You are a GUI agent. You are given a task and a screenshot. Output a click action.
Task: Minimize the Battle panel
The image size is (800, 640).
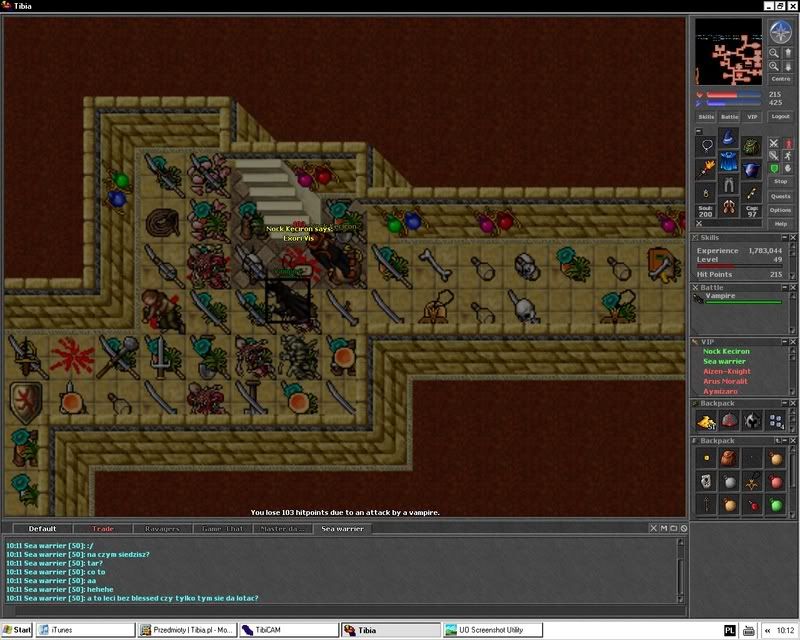pos(785,287)
